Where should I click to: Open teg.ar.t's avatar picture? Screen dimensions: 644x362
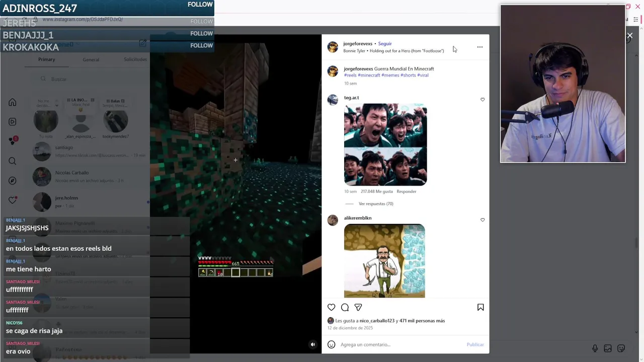tap(333, 100)
